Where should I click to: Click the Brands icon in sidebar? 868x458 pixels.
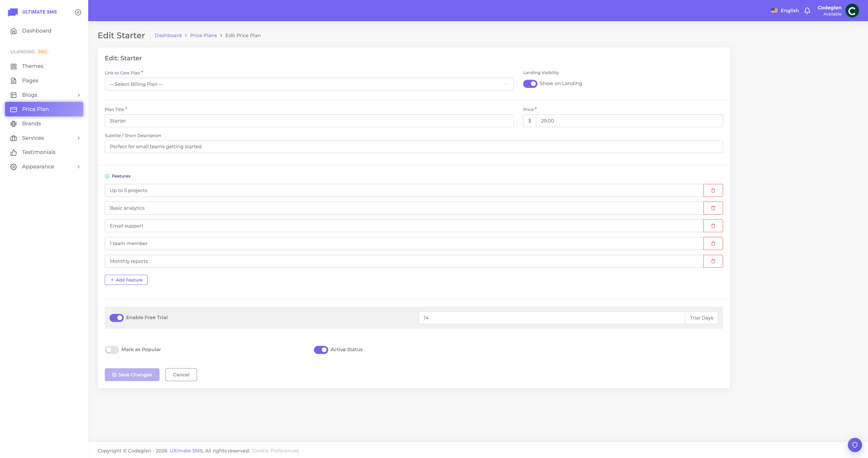tap(14, 124)
